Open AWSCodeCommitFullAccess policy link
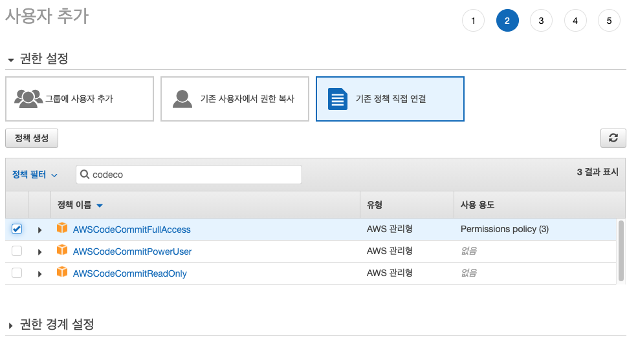Image resolution: width=638 pixels, height=364 pixels. [x=131, y=230]
